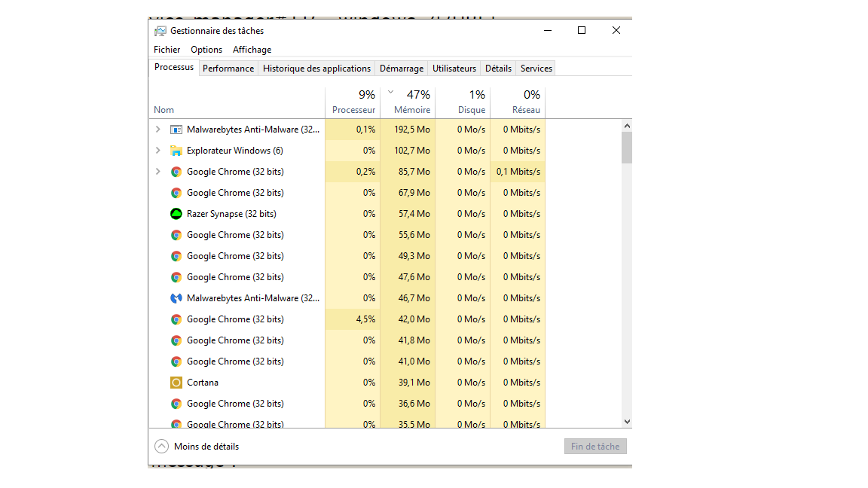Click the sort arrow above Mémoire column
The height and width of the screenshot is (488, 868).
[x=391, y=93]
